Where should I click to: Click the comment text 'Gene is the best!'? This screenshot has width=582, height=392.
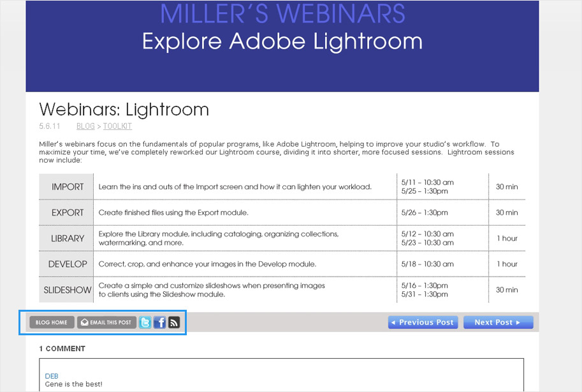click(73, 384)
